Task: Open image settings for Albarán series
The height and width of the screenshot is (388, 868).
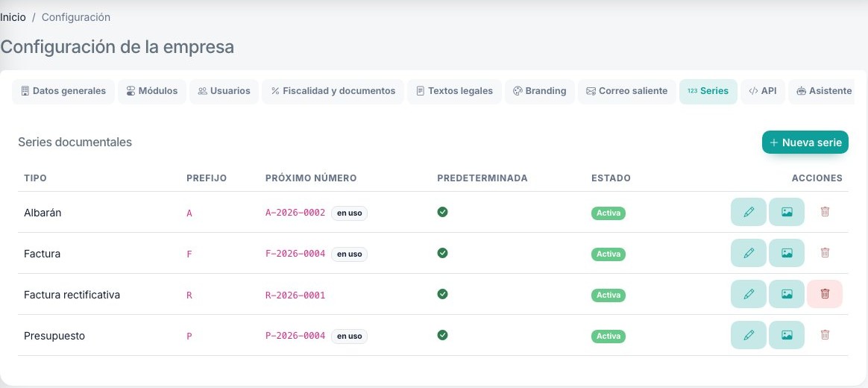Action: tap(787, 212)
